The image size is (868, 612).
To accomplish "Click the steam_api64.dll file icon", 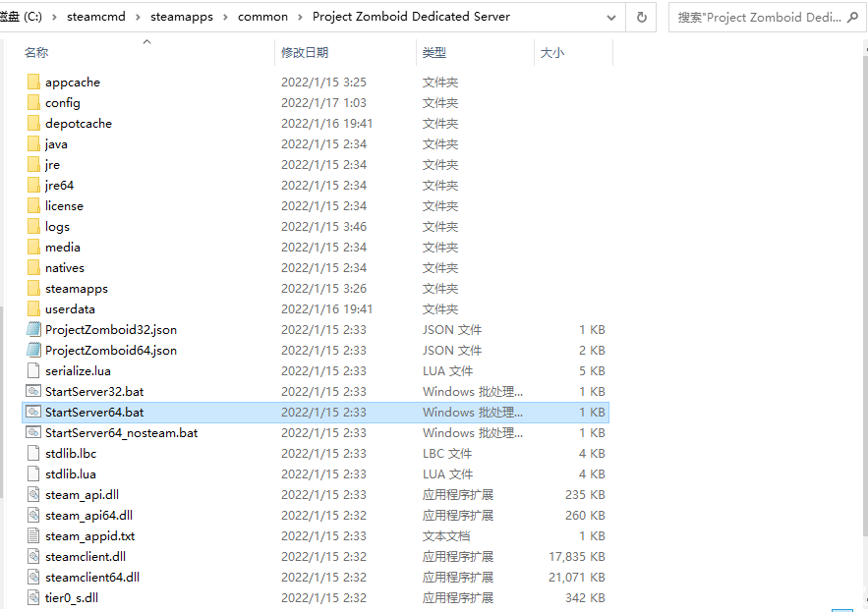I will (33, 515).
